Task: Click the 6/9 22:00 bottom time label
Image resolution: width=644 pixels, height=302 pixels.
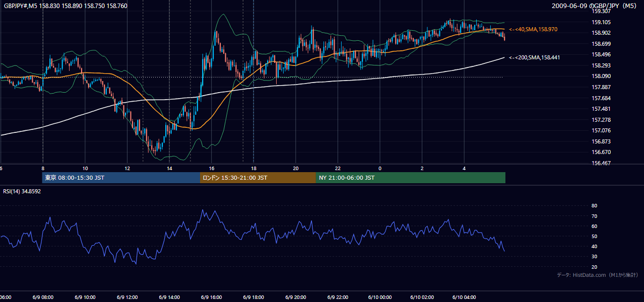Action: tap(338, 297)
